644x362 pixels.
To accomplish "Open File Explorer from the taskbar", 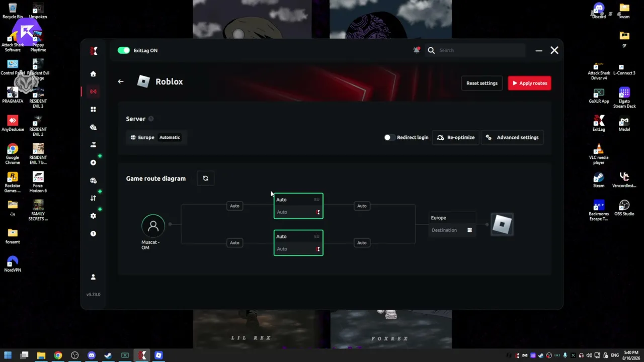I will (41, 355).
